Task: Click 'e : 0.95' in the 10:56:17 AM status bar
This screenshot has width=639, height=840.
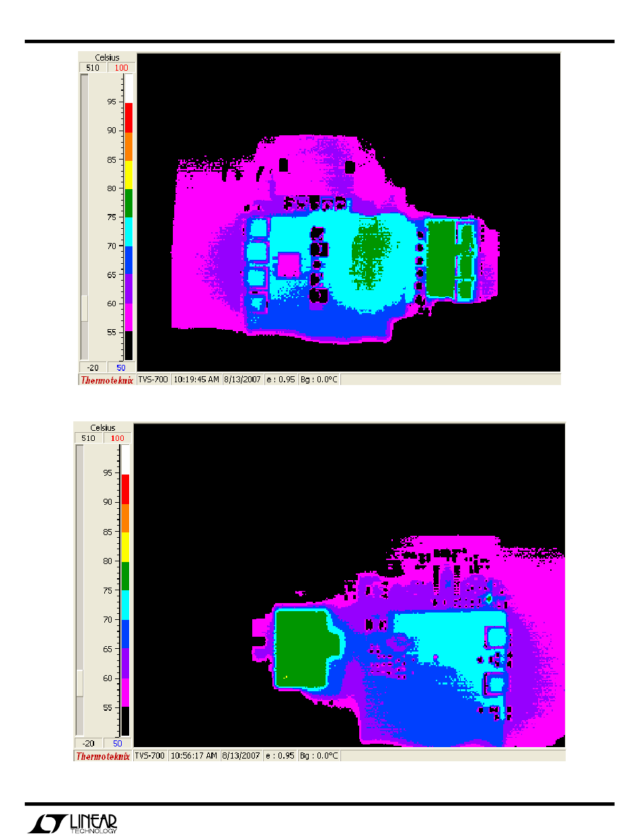Action: tap(279, 756)
